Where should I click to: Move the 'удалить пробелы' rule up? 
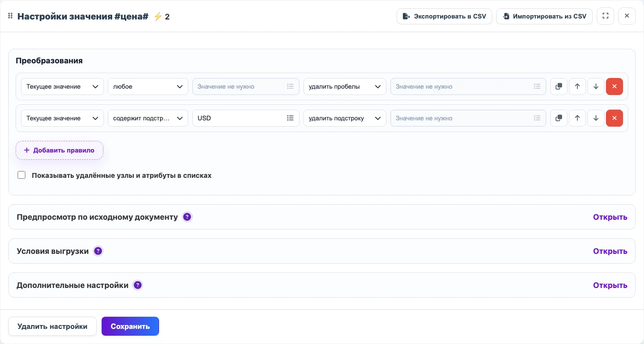point(577,86)
